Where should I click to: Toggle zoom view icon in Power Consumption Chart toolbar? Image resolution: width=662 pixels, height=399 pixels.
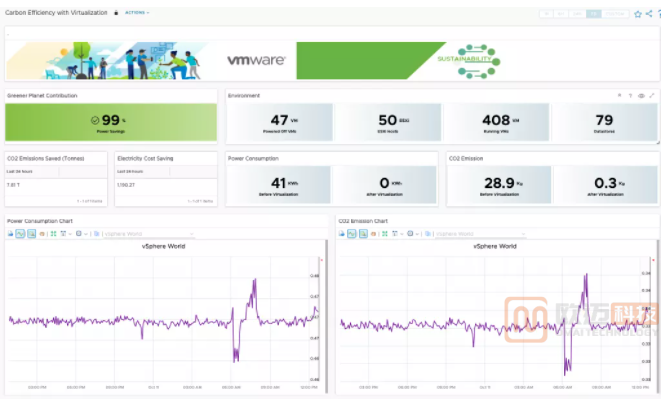tap(32, 233)
